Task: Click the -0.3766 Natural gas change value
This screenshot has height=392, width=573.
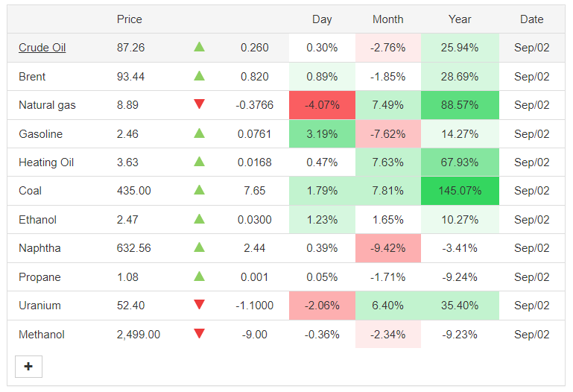Action: click(254, 105)
